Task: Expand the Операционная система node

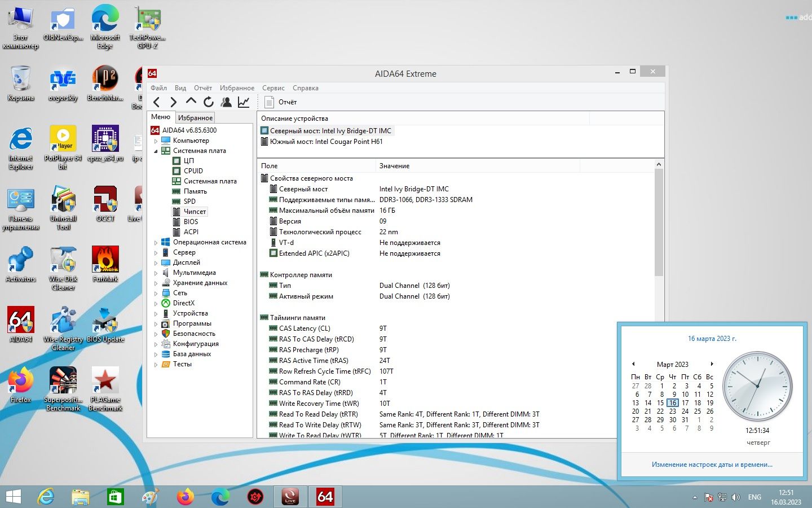Action: (156, 243)
